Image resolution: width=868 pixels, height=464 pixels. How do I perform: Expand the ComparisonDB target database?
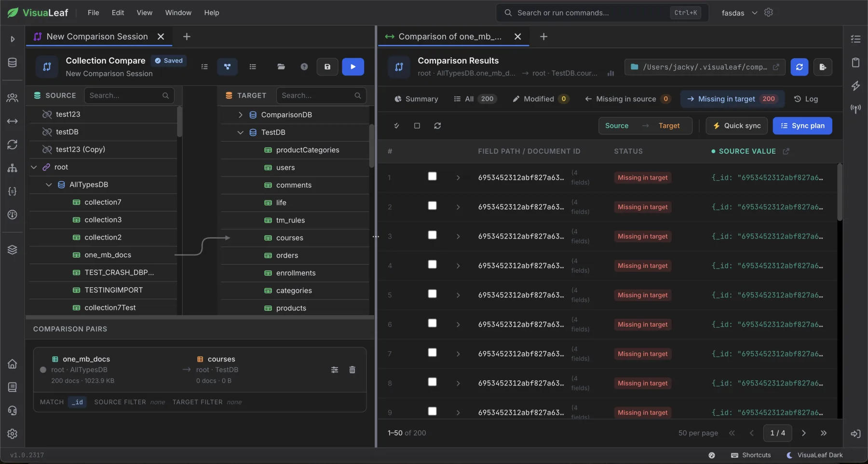pyautogui.click(x=240, y=115)
